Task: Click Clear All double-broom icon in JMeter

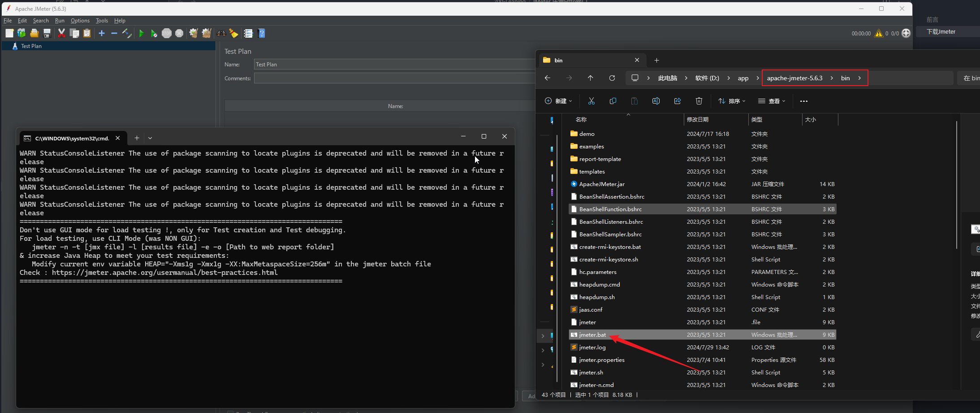Action: [207, 33]
